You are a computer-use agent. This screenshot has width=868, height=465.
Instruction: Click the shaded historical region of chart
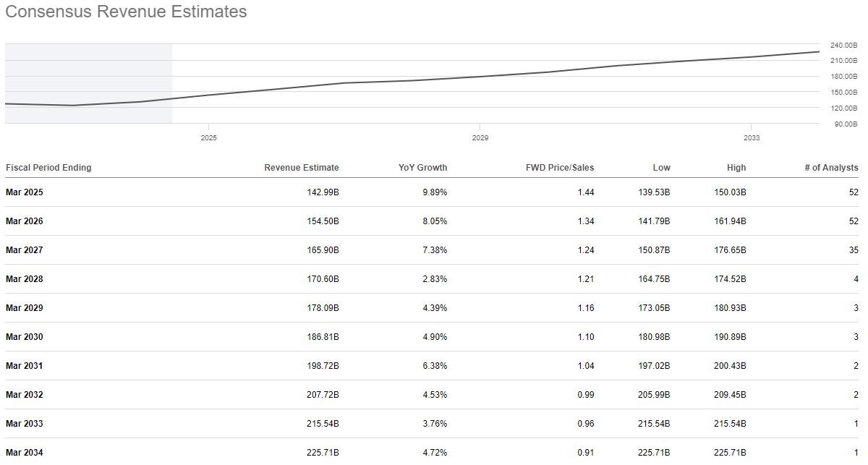click(88, 72)
